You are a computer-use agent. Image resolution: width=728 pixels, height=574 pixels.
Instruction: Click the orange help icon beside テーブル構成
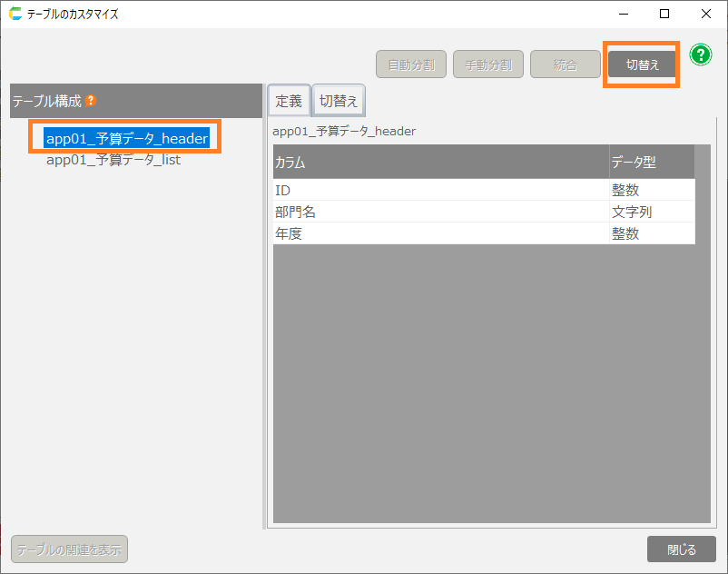coord(91,101)
